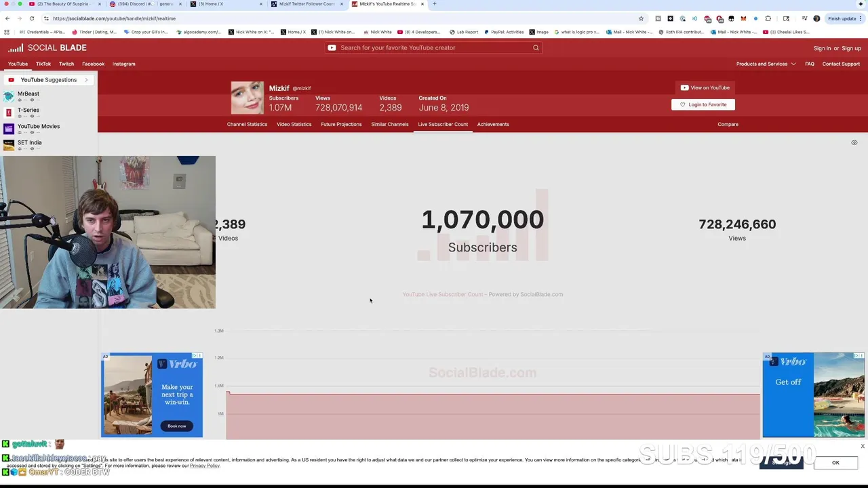This screenshot has width=868, height=488.
Task: Click the left Vrbo ad info icon
Action: 194,356
